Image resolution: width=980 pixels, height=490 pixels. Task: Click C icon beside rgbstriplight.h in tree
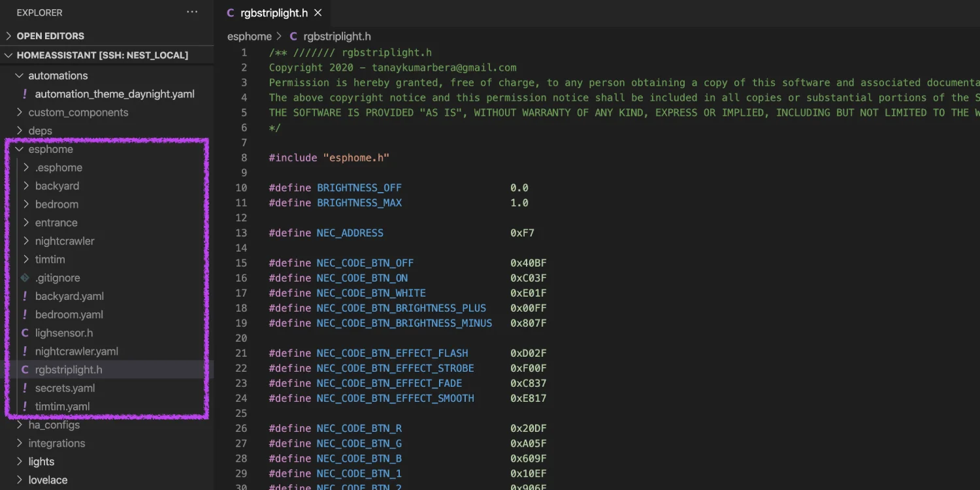25,370
